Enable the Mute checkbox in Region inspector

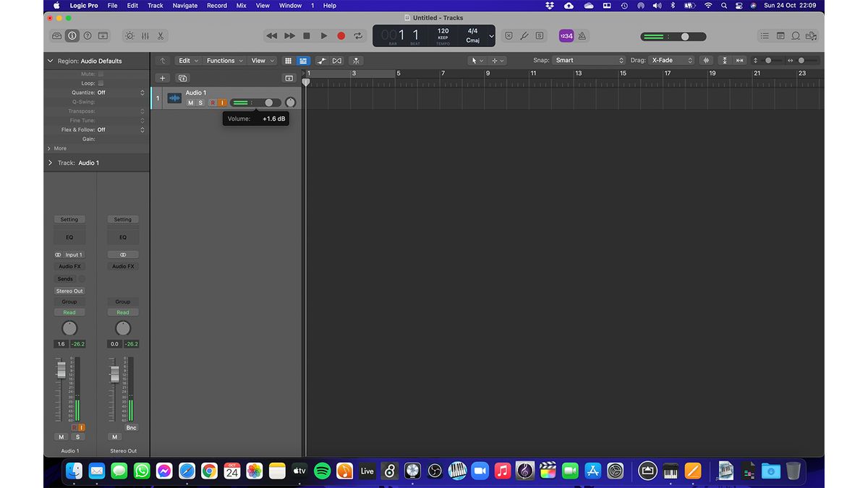click(x=101, y=73)
